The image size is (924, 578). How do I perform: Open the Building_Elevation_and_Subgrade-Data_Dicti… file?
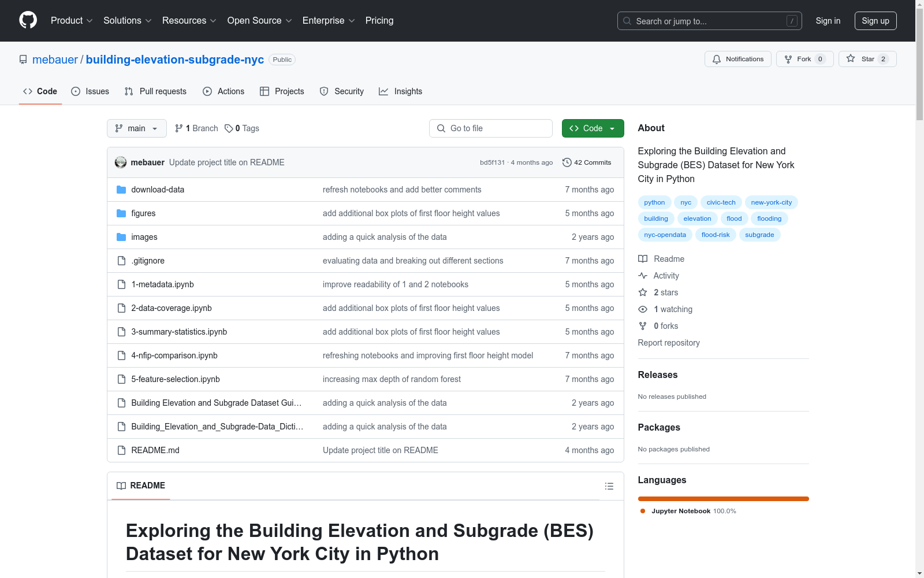[x=217, y=427]
